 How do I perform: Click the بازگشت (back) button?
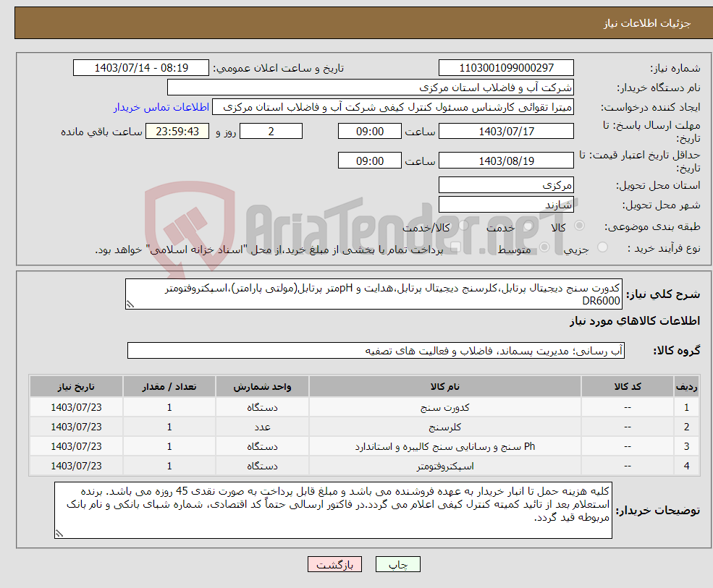point(334,564)
